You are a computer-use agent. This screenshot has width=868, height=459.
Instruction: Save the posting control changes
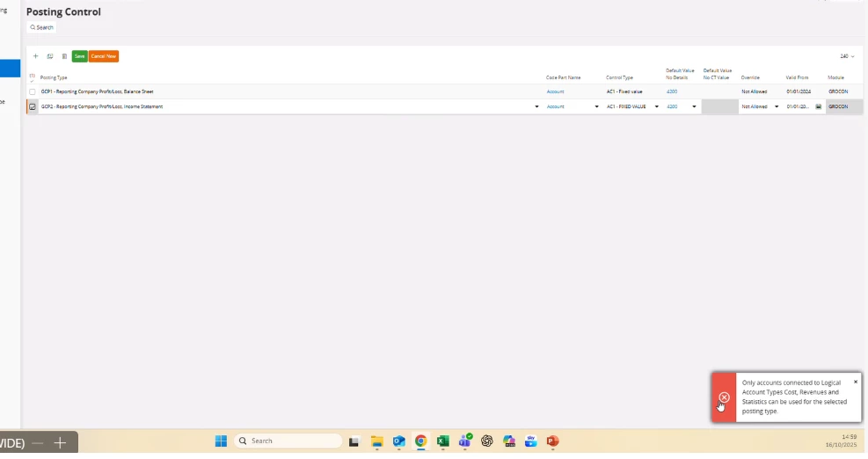80,56
